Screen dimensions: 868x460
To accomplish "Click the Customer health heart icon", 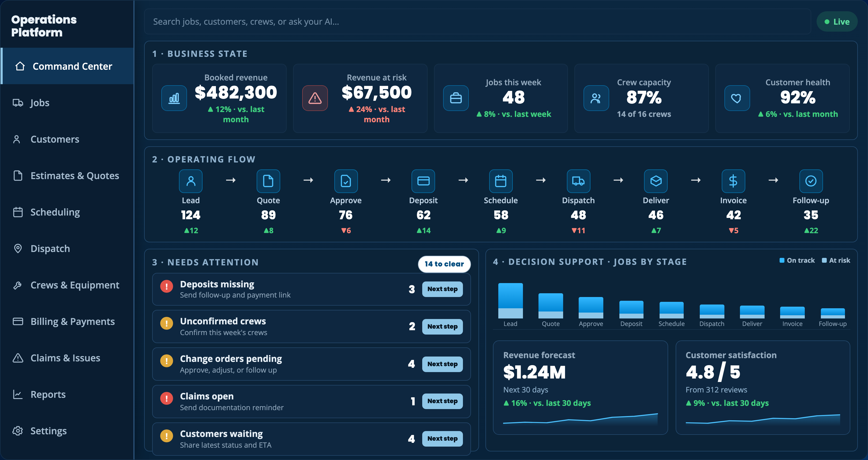I will click(737, 98).
